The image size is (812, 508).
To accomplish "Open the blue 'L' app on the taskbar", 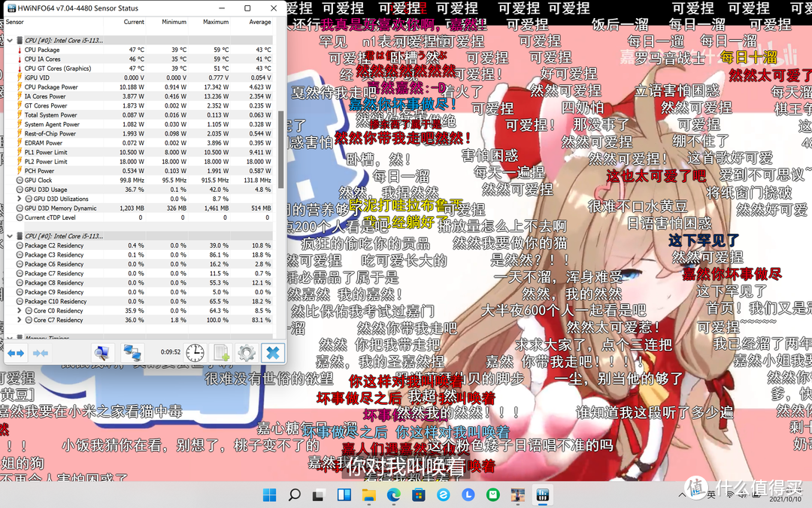I will (x=468, y=495).
